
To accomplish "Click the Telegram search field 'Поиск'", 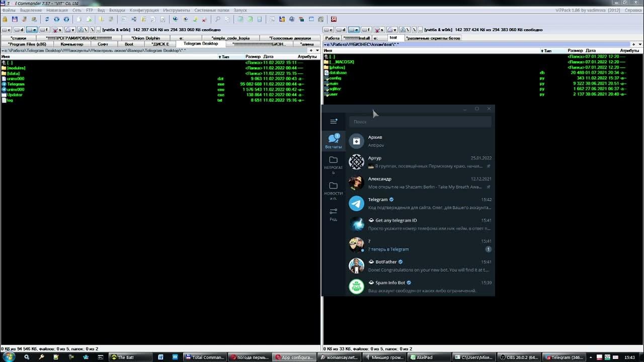I will coord(420,122).
